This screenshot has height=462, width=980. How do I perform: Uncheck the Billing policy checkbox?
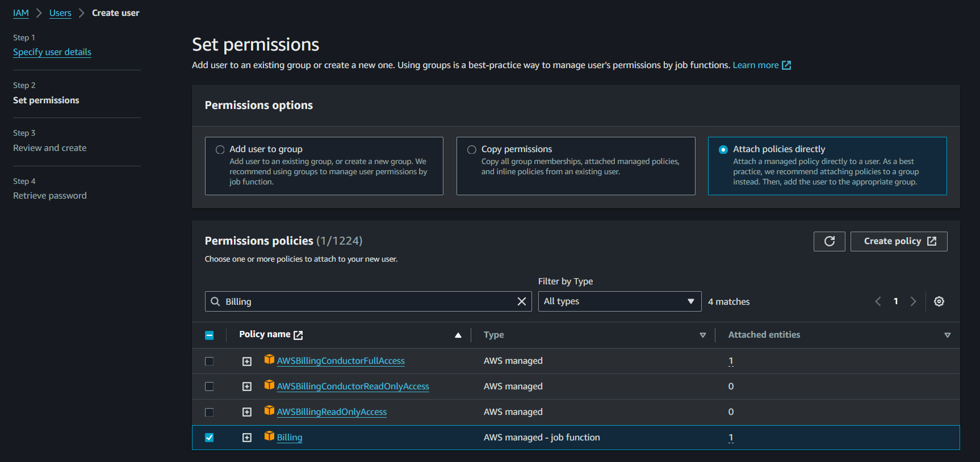click(210, 438)
